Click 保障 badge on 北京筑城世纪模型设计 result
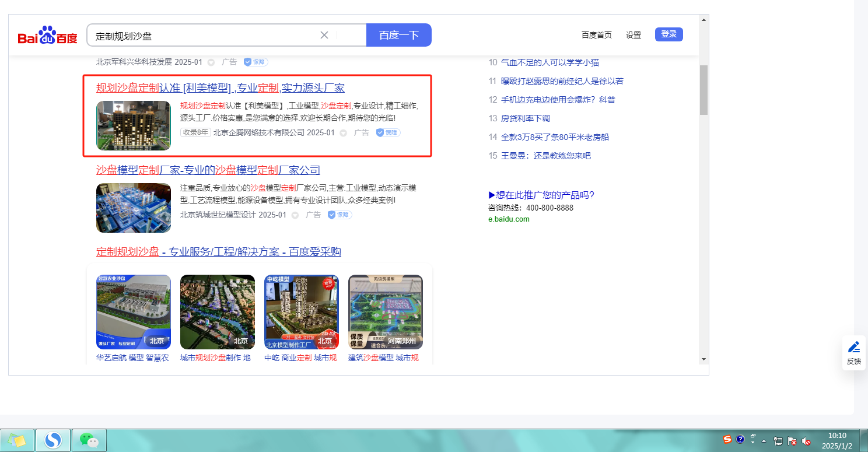Viewport: 868px width, 452px height. coord(339,215)
